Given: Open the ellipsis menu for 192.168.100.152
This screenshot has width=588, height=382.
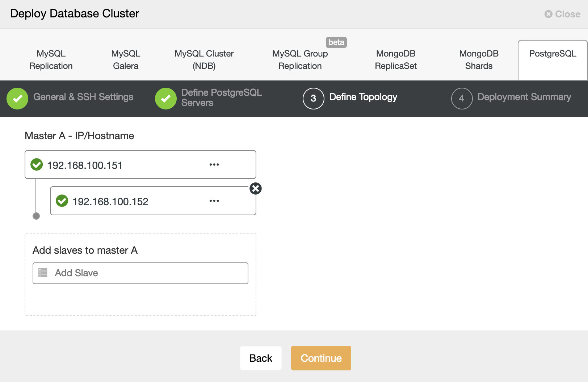Looking at the screenshot, I should click(x=214, y=201).
